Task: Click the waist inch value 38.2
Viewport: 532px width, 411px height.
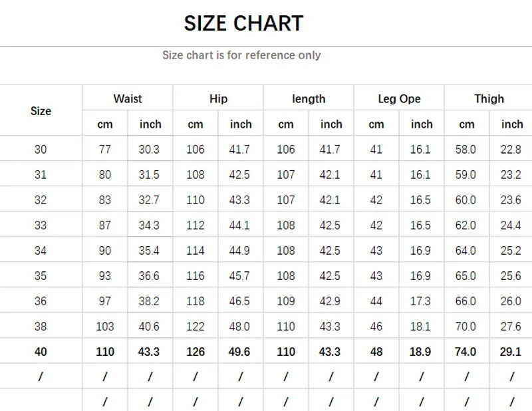Action: tap(150, 301)
